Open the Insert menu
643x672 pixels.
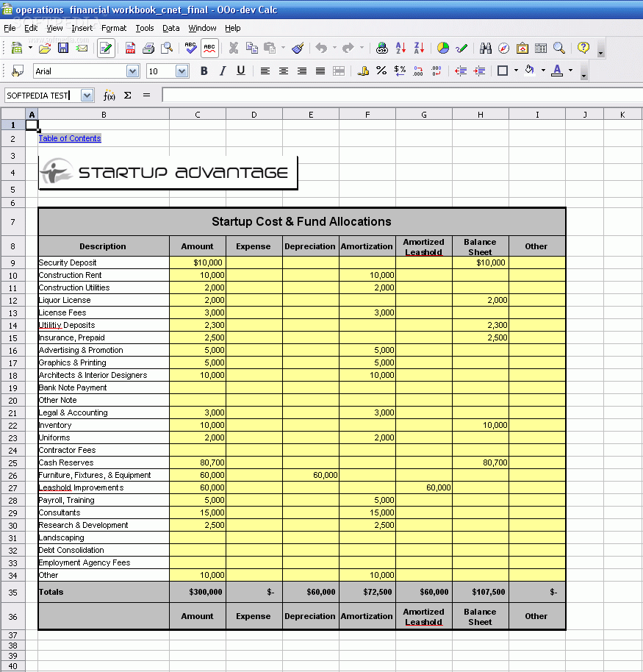(82, 28)
